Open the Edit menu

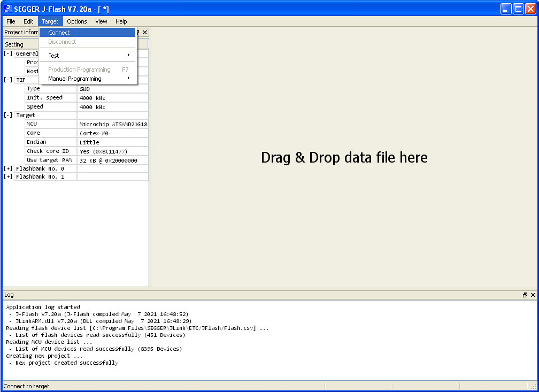click(28, 21)
